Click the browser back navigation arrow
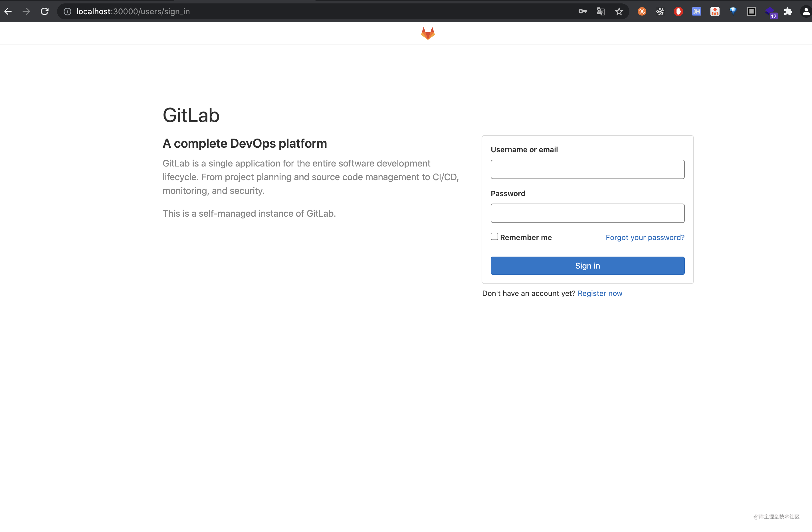Image resolution: width=812 pixels, height=532 pixels. 8,11
